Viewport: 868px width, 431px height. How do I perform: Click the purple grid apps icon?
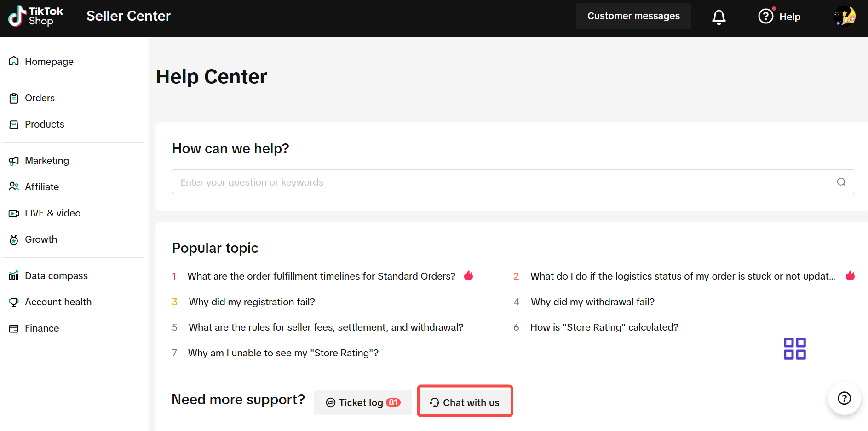point(794,349)
